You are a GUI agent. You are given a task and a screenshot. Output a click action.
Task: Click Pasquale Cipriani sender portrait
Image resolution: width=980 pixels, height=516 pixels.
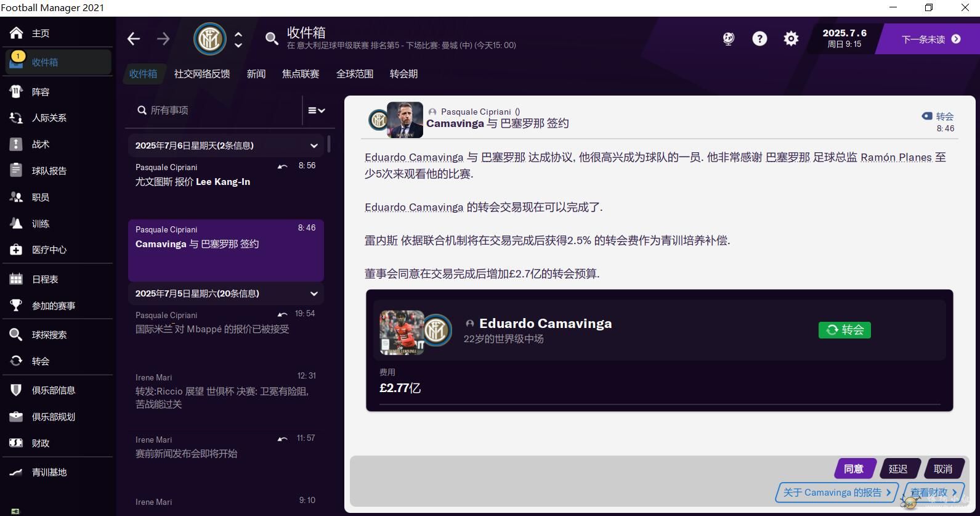(405, 120)
